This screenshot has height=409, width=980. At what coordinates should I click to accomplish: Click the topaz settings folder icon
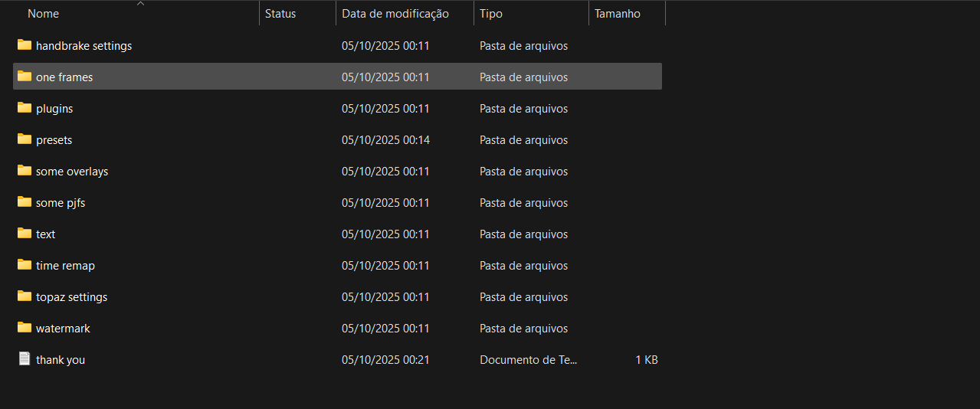[x=25, y=296]
